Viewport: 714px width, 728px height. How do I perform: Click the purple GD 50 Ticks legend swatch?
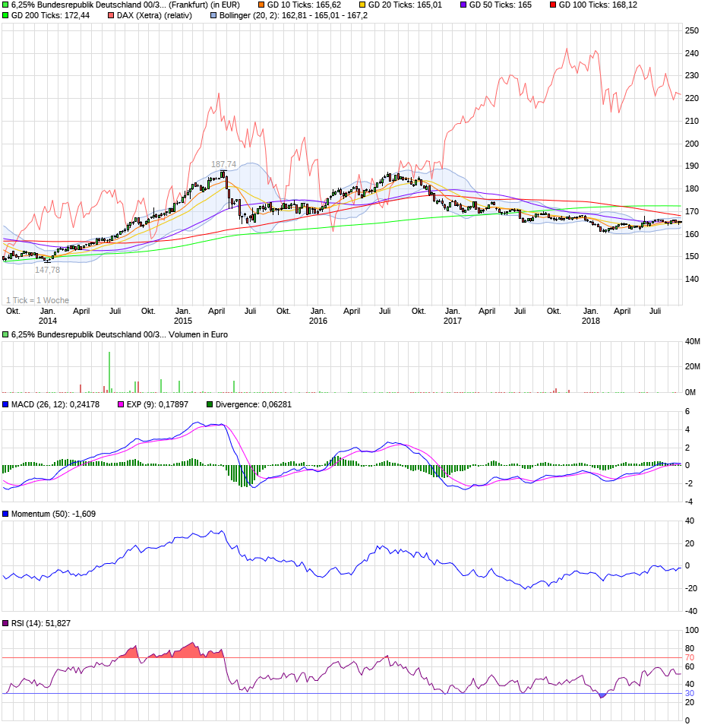click(463, 5)
